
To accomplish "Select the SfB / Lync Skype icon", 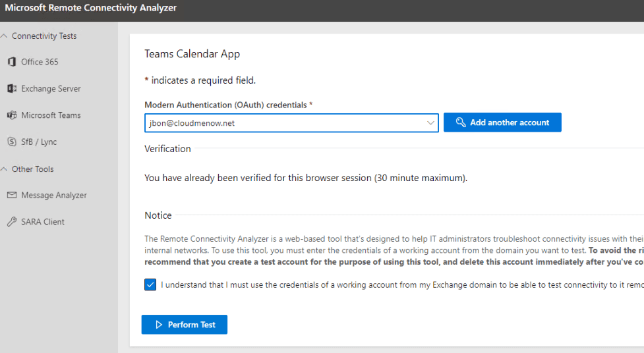I will [x=11, y=142].
